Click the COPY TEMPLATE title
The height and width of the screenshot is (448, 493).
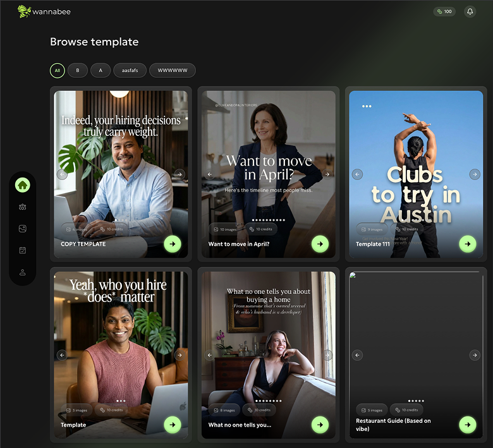point(83,244)
